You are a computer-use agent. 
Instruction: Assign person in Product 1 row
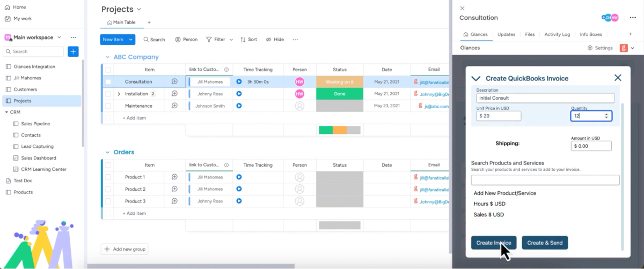point(299,177)
